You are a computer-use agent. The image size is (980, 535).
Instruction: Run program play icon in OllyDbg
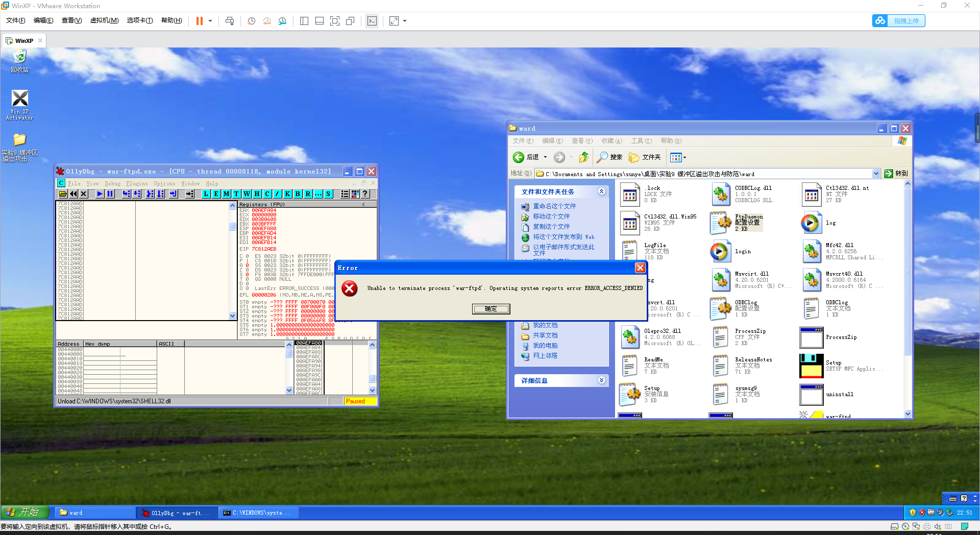point(100,194)
